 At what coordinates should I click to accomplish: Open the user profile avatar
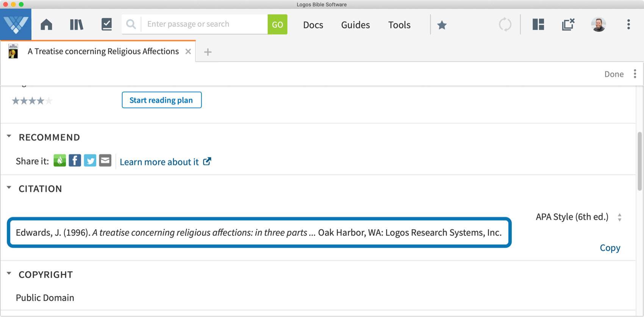pyautogui.click(x=599, y=25)
